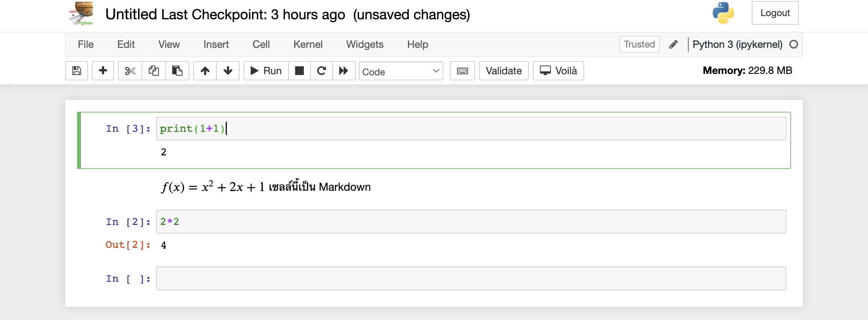Click the save and checkpoint icon
The height and width of the screenshot is (320, 868).
pos(77,71)
